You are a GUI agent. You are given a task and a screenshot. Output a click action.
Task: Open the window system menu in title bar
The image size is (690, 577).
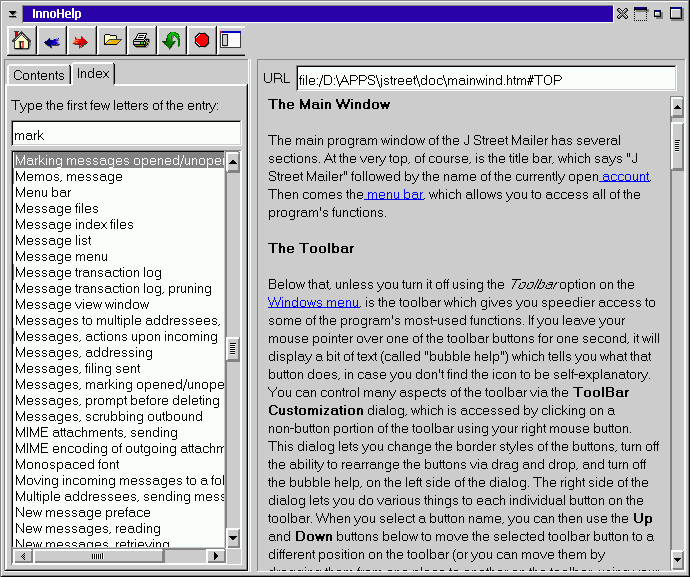(x=13, y=14)
